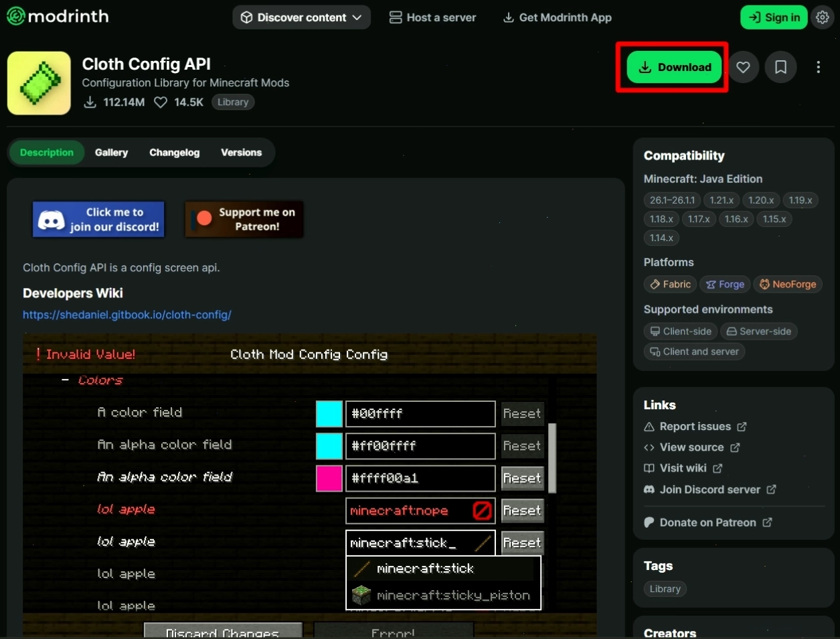Open the three-dot more options menu
This screenshot has height=639, width=840.
(818, 67)
